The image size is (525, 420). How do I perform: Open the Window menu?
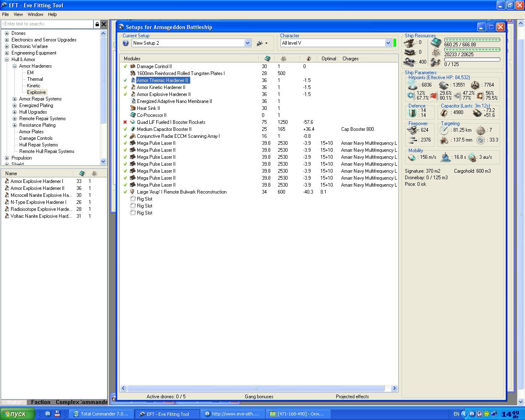[35, 14]
